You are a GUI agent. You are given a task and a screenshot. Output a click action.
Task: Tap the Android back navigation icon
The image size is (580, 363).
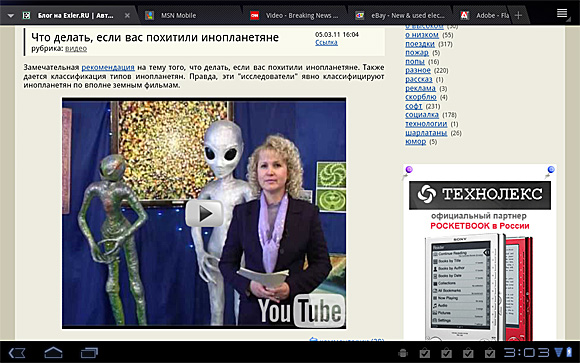pos(17,353)
